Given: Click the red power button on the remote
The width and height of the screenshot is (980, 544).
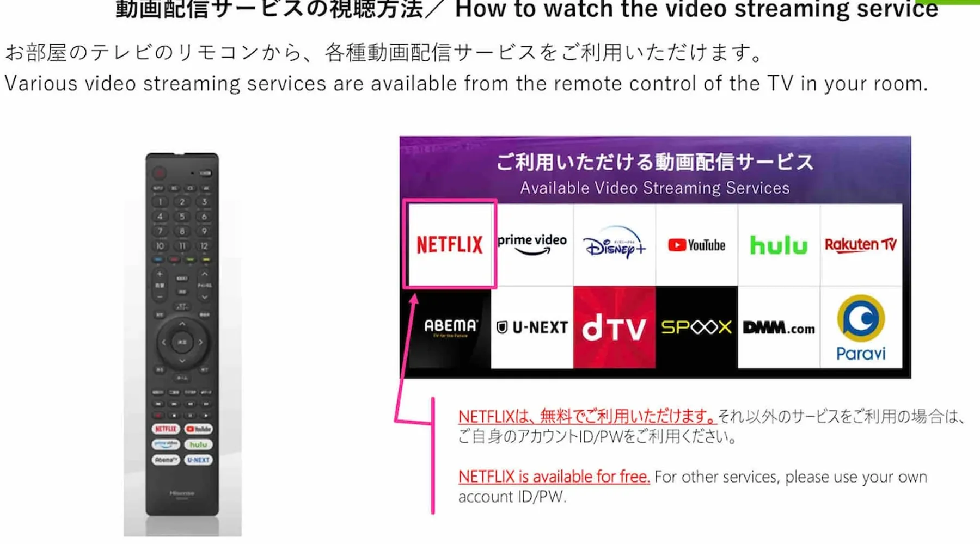Looking at the screenshot, I should tap(159, 173).
